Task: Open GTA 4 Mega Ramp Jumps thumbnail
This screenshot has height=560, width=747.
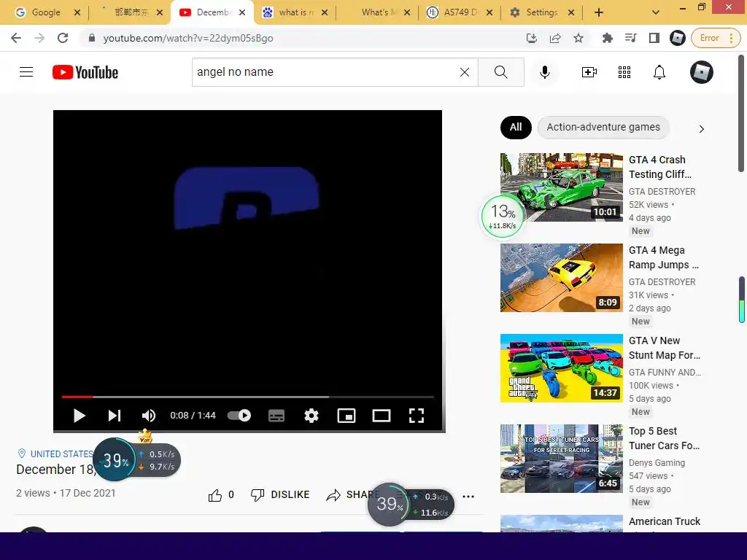Action: click(561, 278)
